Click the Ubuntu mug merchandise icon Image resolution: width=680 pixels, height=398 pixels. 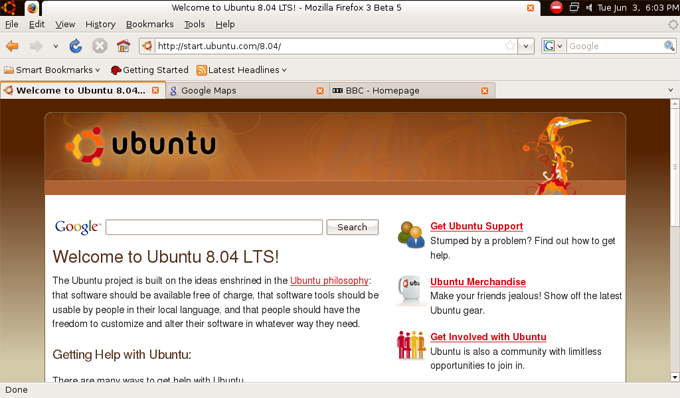click(x=411, y=290)
